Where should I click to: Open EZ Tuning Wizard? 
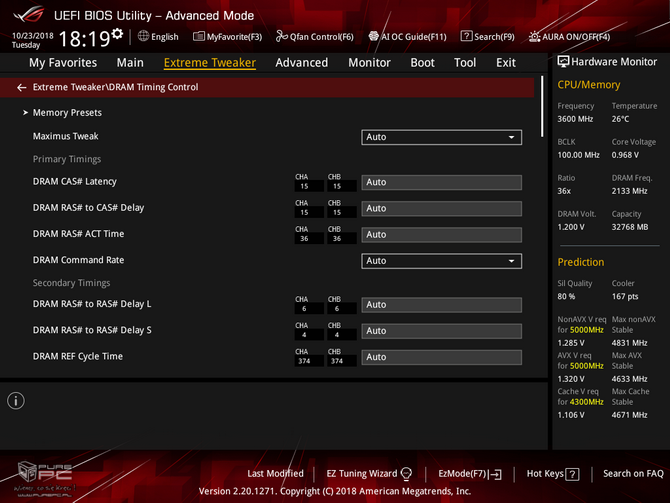click(369, 474)
